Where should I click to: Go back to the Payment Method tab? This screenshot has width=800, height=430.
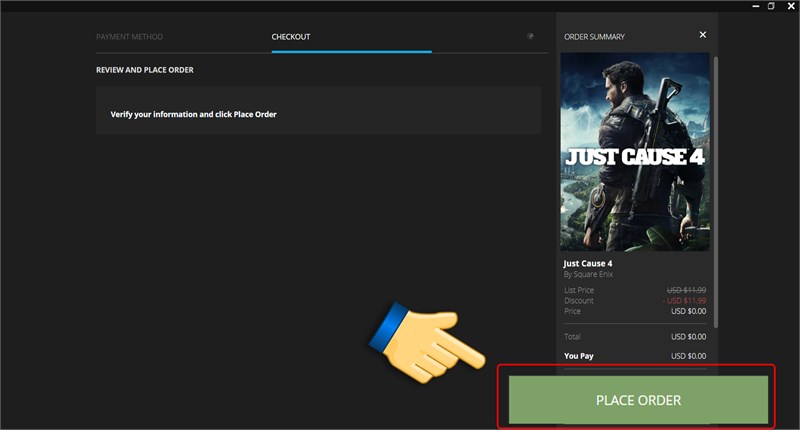coord(130,37)
